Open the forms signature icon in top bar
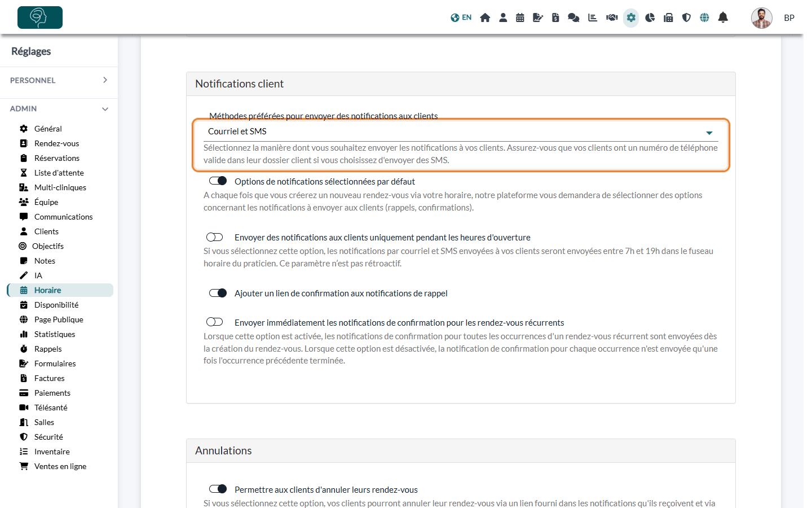 point(538,17)
